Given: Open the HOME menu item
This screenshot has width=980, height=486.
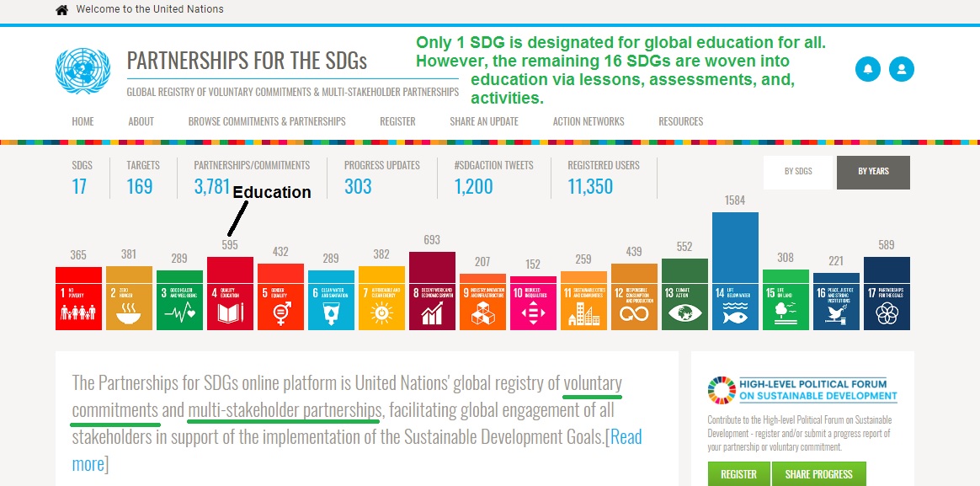Looking at the screenshot, I should click(x=83, y=121).
